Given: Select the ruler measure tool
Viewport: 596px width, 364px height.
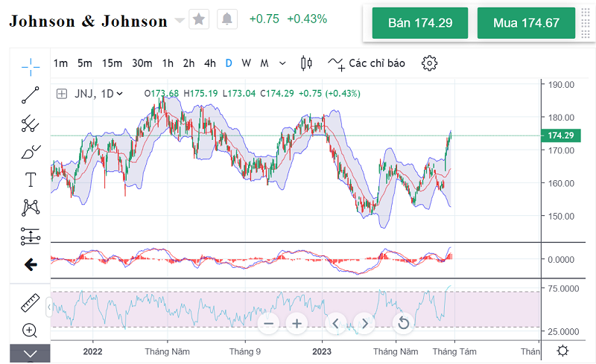Looking at the screenshot, I should point(31,302).
